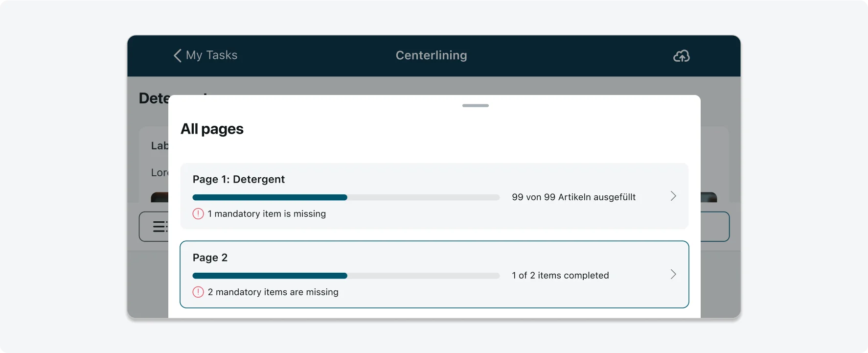
Task: Click the Centerlining header title
Action: coord(431,55)
